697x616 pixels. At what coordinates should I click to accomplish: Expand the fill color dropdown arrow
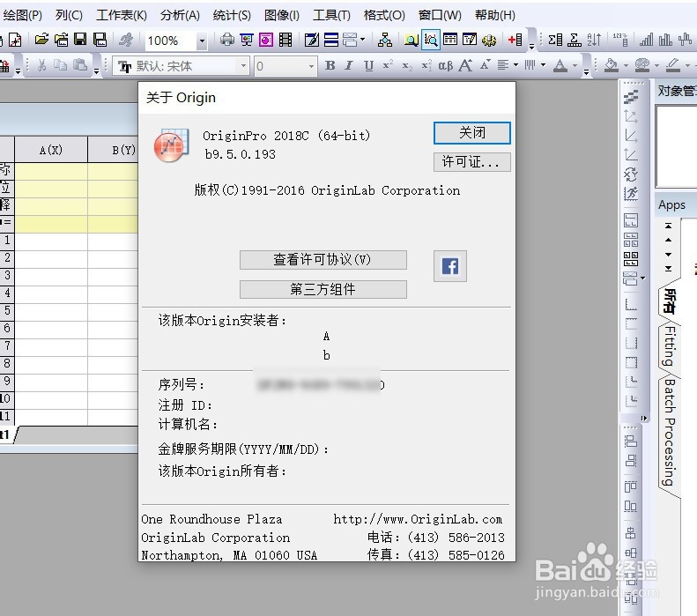(x=626, y=66)
